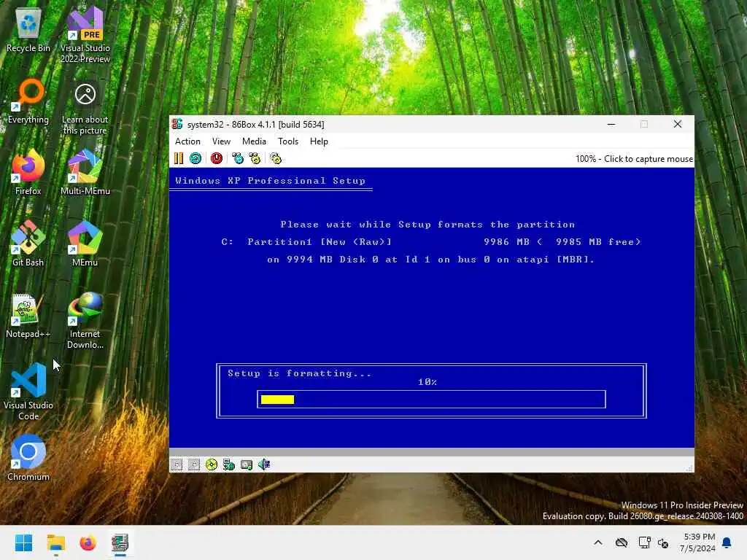The height and width of the screenshot is (560, 747).
Task: Open 86Box machine settings gear icon
Action: 276,158
